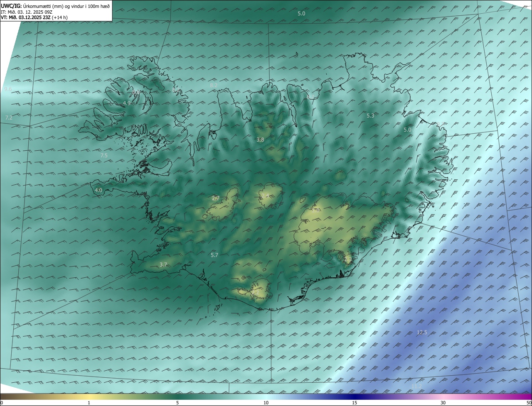Click the 50 label on the color scale
The image size is (532, 406).
(529, 403)
